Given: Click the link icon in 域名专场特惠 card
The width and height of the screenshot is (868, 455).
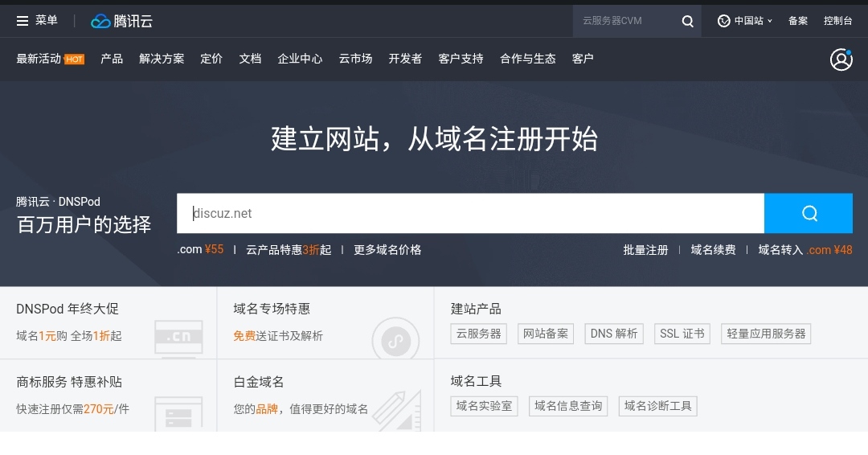Looking at the screenshot, I should tap(395, 340).
